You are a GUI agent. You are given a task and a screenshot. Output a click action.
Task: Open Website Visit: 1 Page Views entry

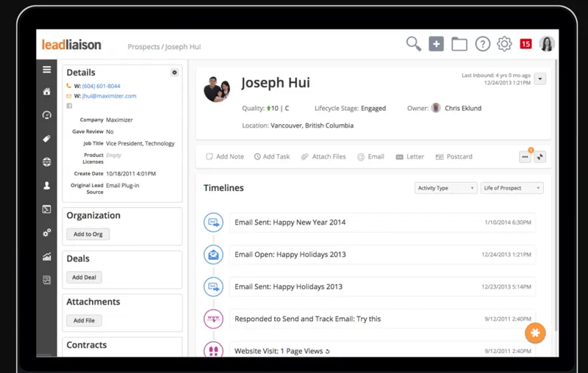point(382,350)
